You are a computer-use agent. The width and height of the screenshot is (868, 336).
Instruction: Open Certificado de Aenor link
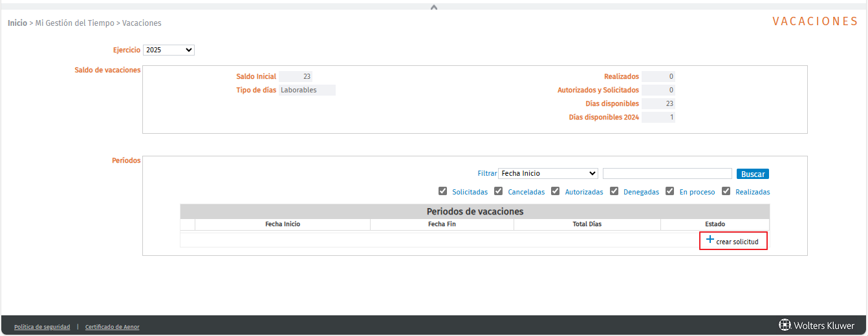[x=113, y=327]
